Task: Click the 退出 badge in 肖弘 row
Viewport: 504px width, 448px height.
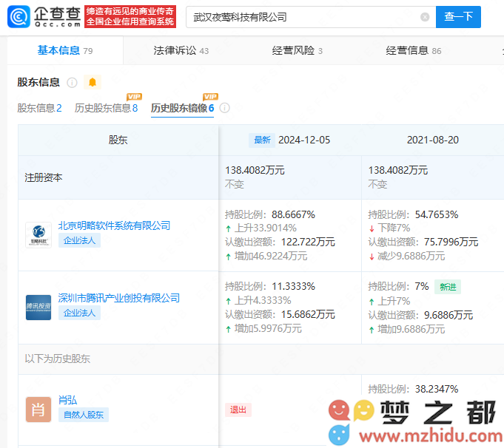Action: [x=238, y=410]
